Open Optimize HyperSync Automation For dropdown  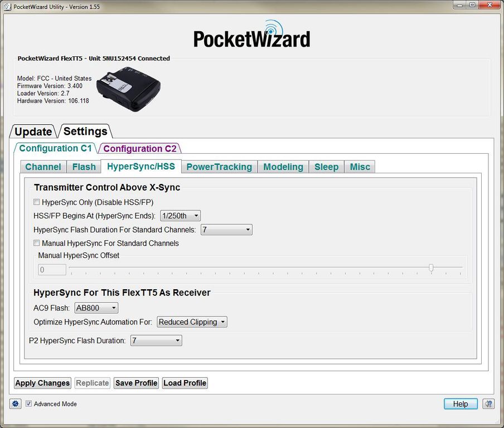click(x=192, y=322)
